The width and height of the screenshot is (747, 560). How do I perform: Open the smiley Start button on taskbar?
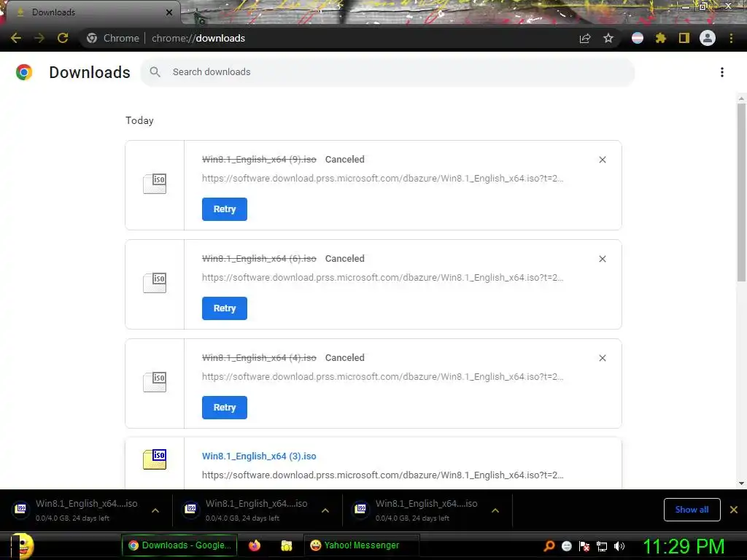tap(23, 545)
